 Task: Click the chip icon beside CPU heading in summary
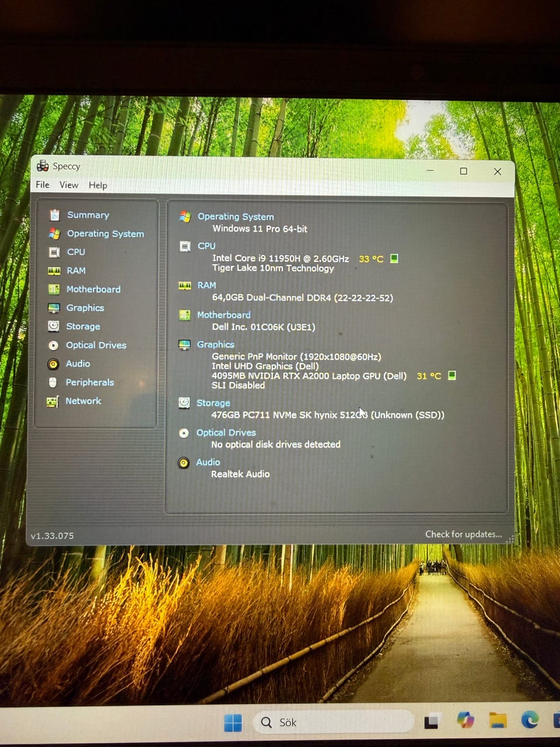click(185, 246)
